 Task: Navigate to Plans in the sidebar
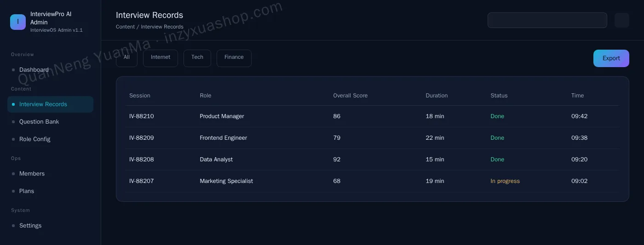pos(50,191)
